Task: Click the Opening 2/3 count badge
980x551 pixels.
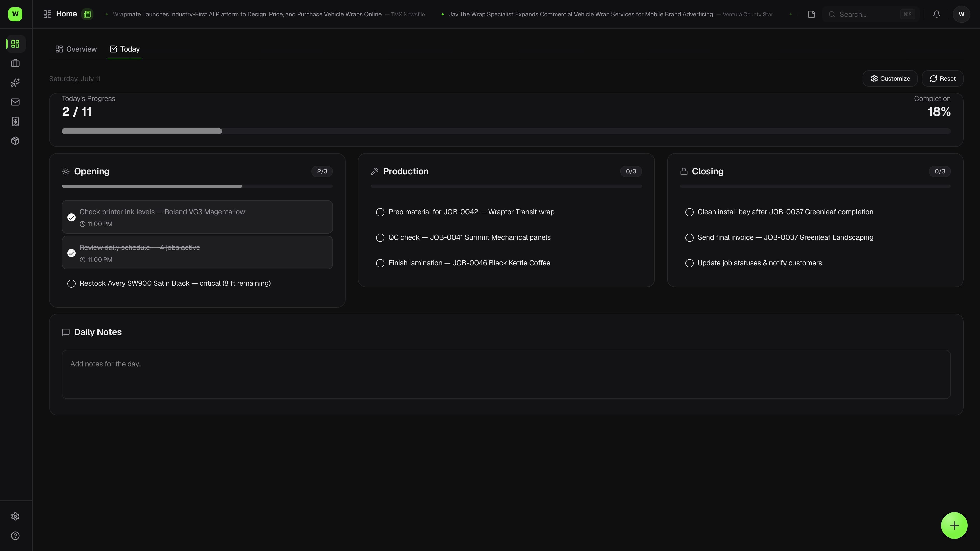Action: pos(322,171)
